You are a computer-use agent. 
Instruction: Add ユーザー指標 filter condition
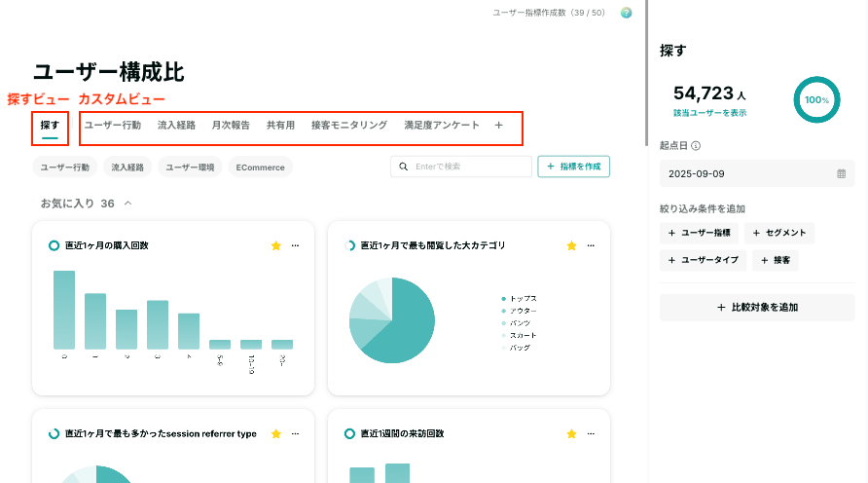point(699,233)
